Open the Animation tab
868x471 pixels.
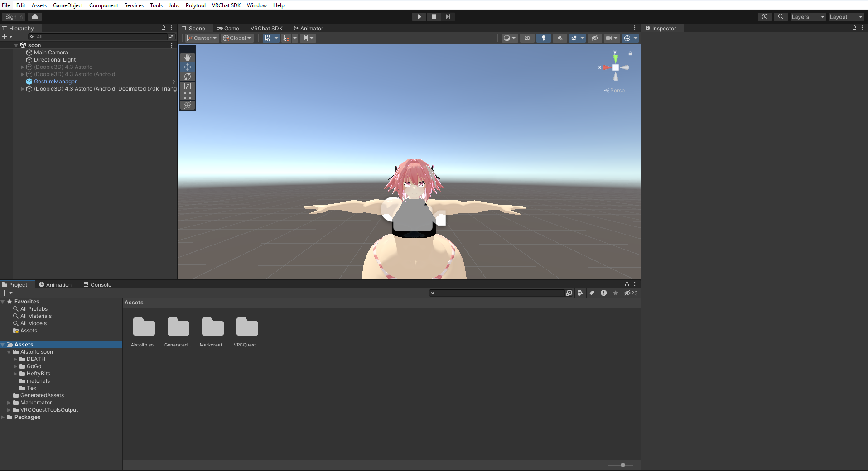(x=55, y=284)
